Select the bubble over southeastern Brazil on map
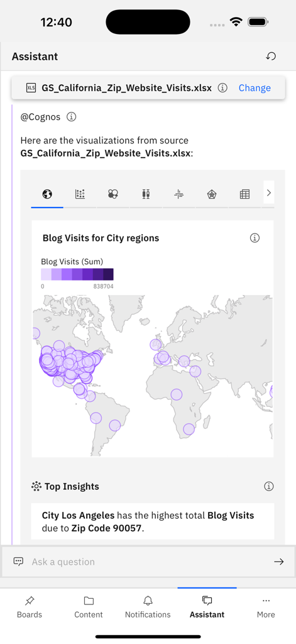 pyautogui.click(x=115, y=426)
